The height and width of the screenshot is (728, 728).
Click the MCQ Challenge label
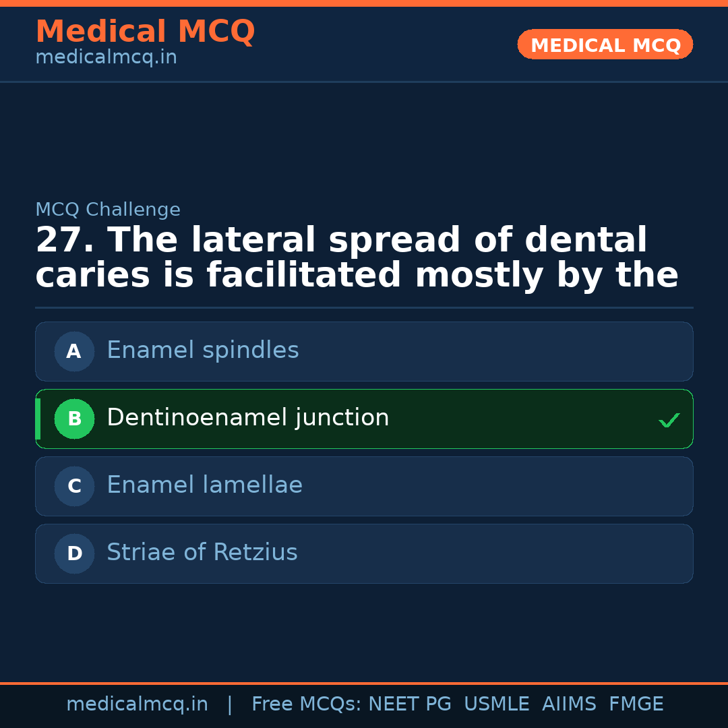pyautogui.click(x=108, y=210)
